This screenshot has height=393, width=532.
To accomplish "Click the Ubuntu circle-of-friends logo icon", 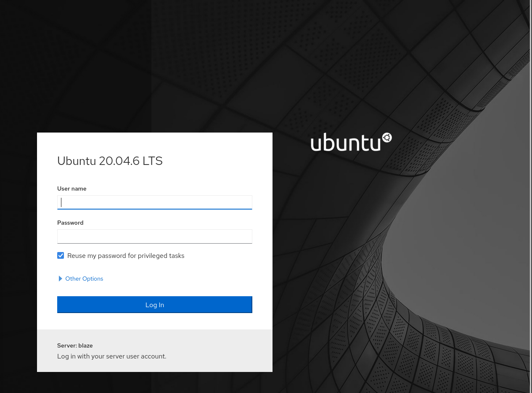I will click(x=387, y=138).
